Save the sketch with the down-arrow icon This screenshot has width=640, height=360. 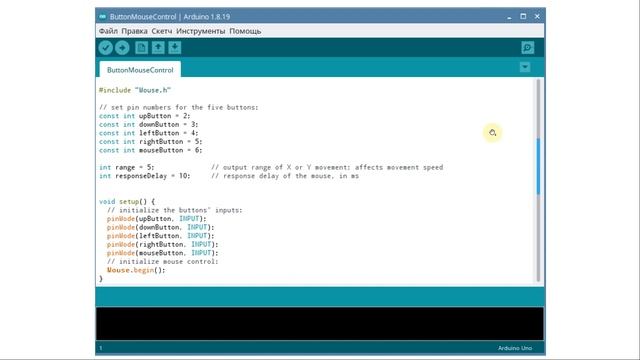[x=175, y=48]
